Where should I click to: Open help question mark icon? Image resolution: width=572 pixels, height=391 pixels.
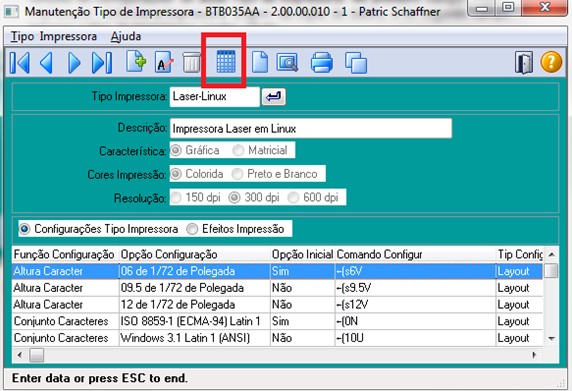(551, 62)
